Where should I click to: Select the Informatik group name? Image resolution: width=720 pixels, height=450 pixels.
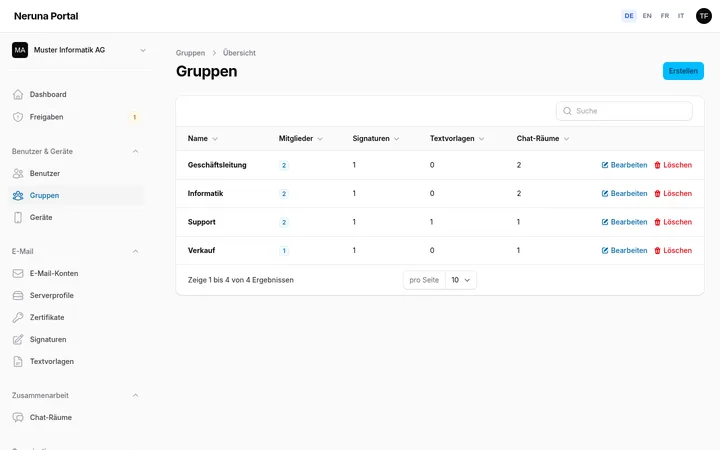coord(205,194)
